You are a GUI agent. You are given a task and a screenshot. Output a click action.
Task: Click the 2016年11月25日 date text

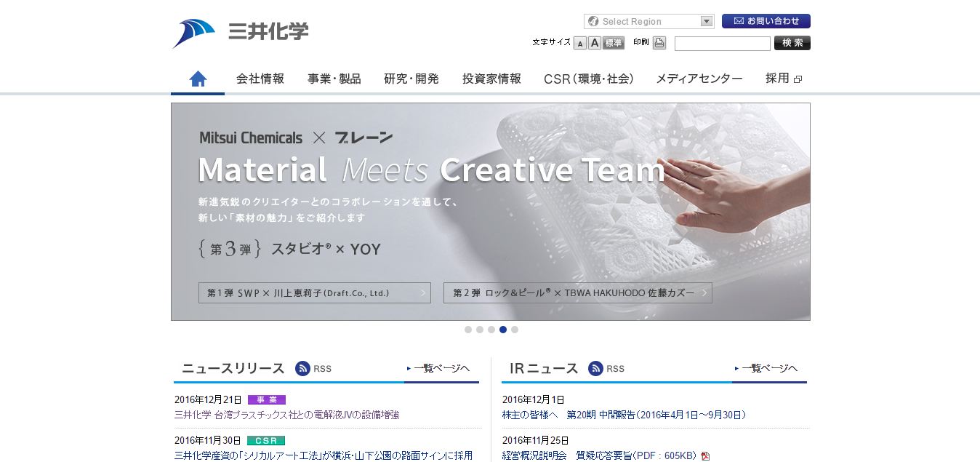(x=536, y=440)
